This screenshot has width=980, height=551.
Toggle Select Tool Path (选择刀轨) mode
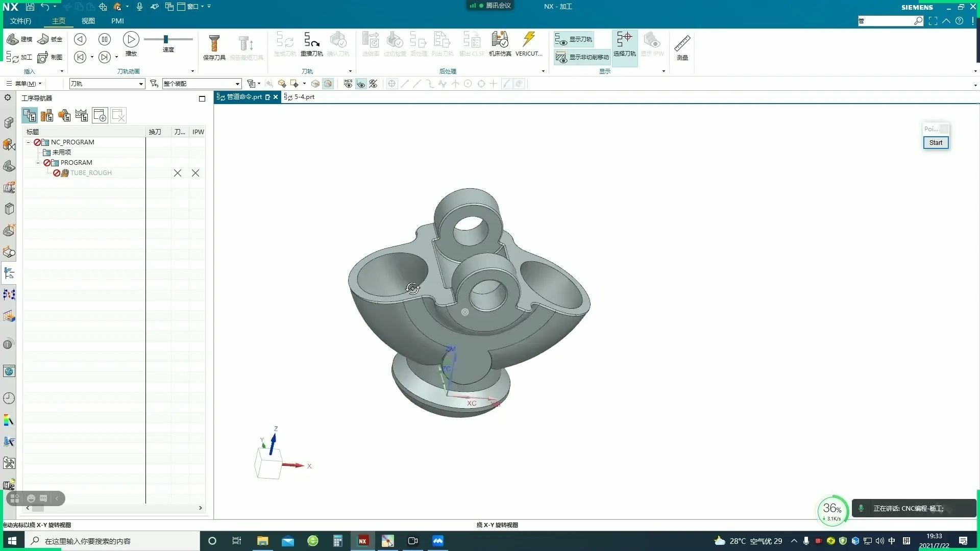click(624, 44)
